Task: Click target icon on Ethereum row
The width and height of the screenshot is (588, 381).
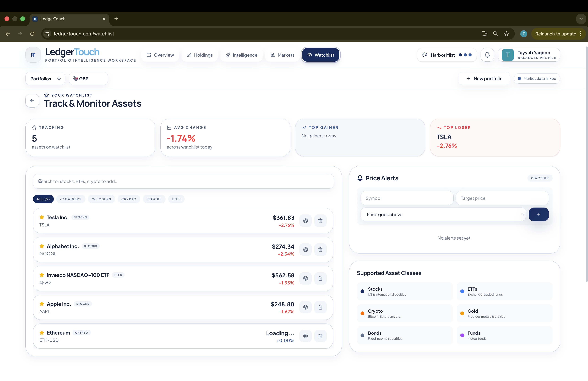Action: point(305,336)
